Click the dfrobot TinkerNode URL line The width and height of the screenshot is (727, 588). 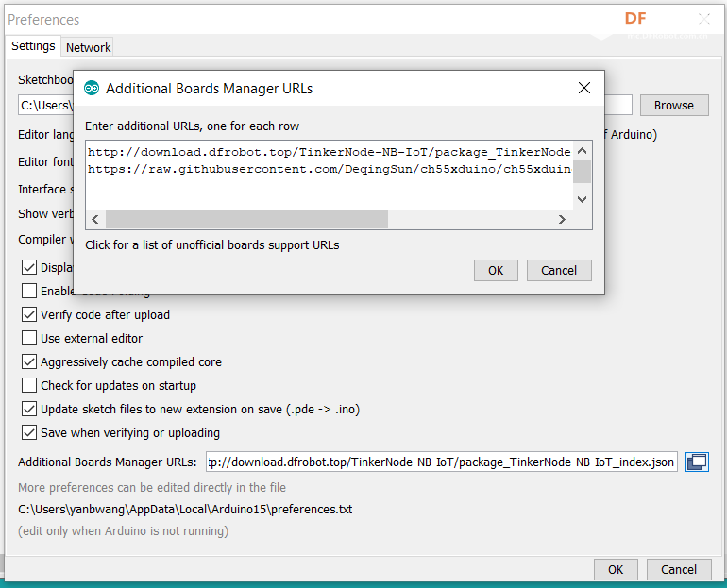pos(330,152)
